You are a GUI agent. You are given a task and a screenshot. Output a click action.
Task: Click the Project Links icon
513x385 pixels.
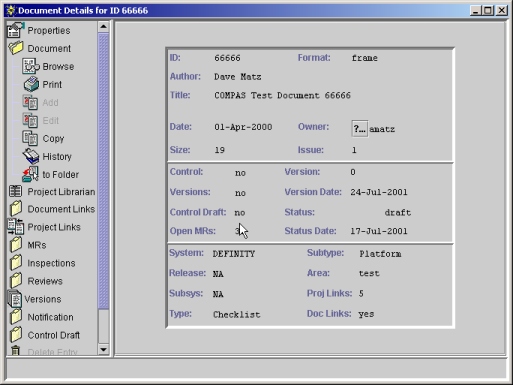pos(16,227)
